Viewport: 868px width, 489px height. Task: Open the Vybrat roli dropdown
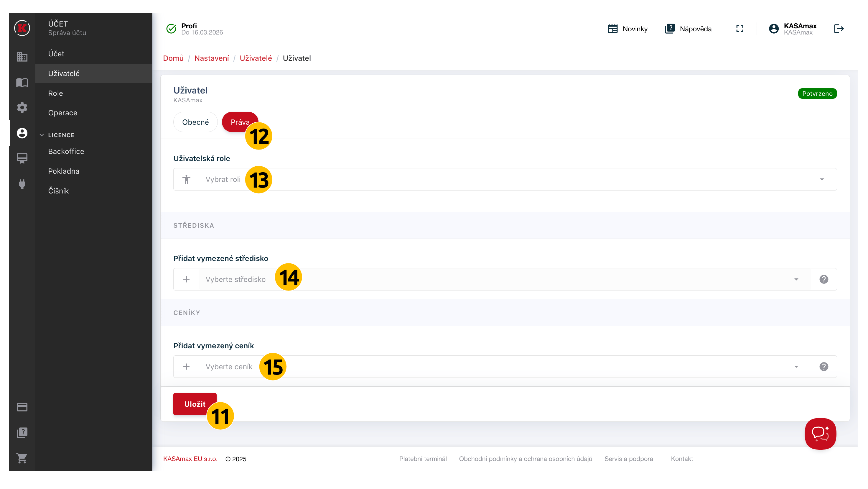pyautogui.click(x=505, y=179)
